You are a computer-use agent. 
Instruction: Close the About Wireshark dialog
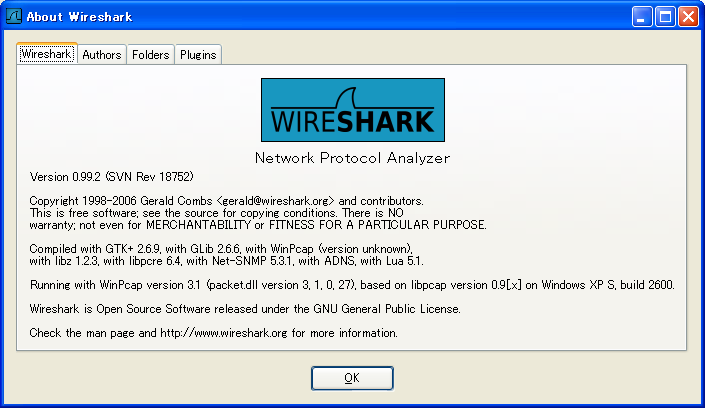(x=688, y=17)
